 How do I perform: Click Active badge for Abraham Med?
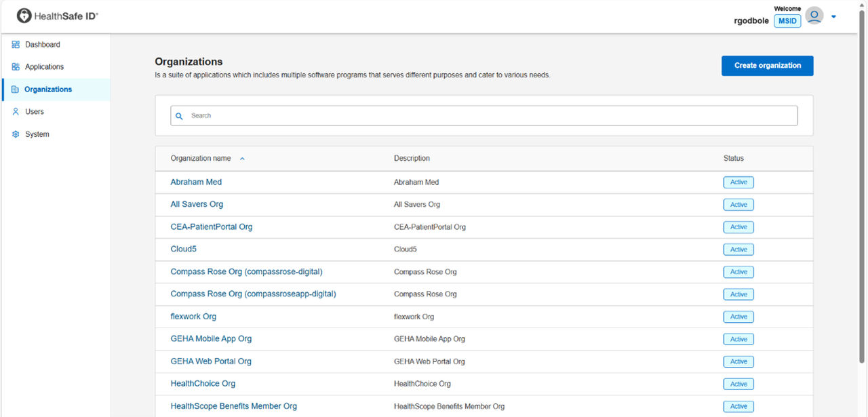738,182
